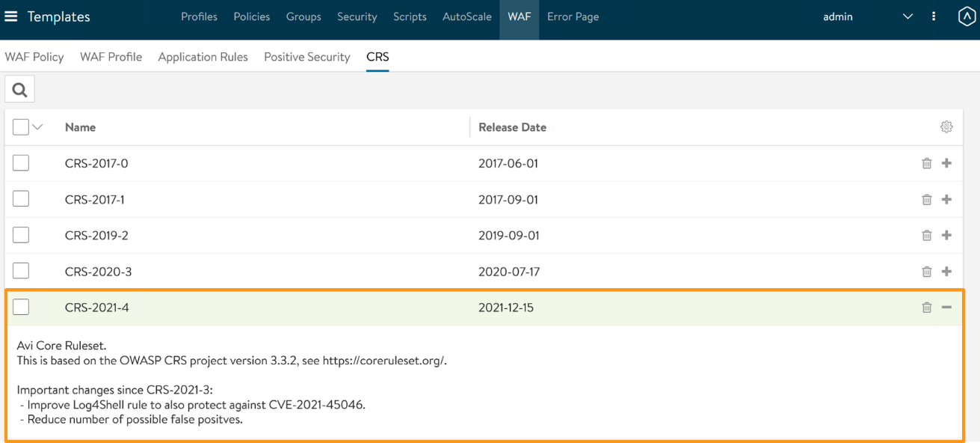
Task: Sort by the Name column header
Action: click(x=80, y=127)
